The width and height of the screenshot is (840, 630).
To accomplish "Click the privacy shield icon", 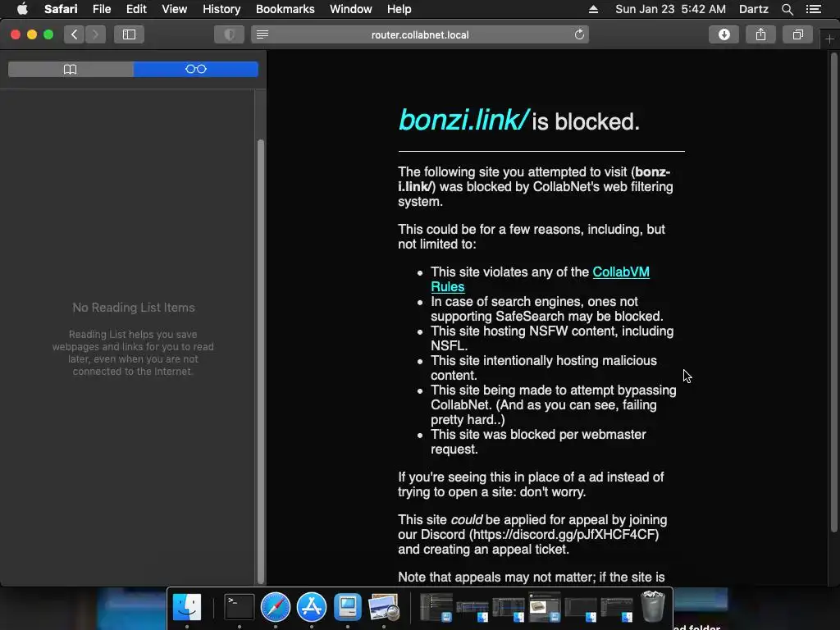I will tap(230, 34).
